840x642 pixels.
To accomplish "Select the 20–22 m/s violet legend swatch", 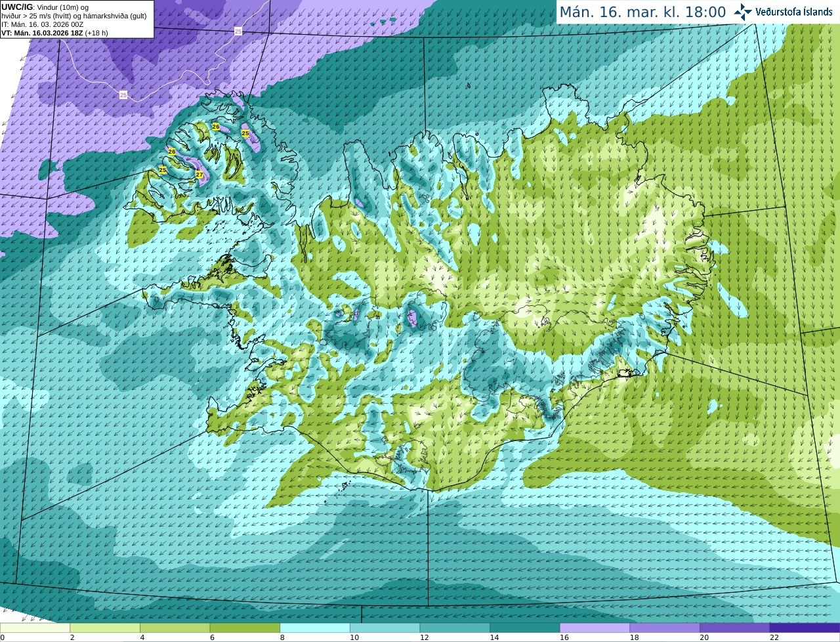I will [735, 628].
